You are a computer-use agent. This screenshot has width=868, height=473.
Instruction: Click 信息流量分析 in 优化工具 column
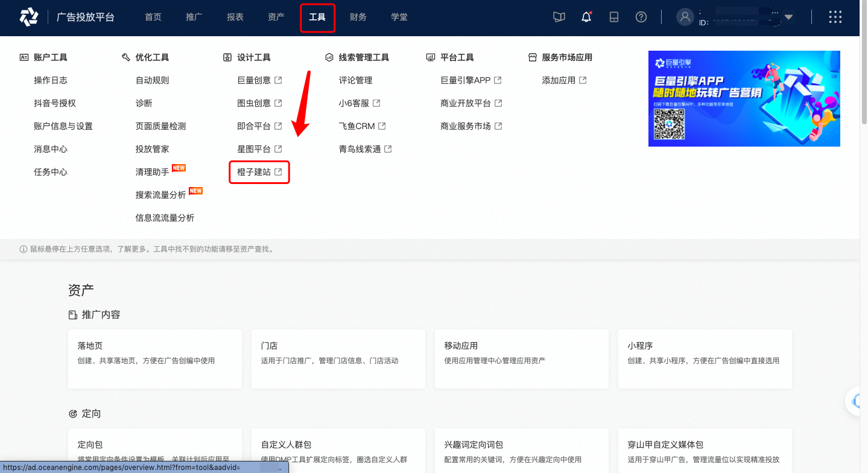point(165,218)
